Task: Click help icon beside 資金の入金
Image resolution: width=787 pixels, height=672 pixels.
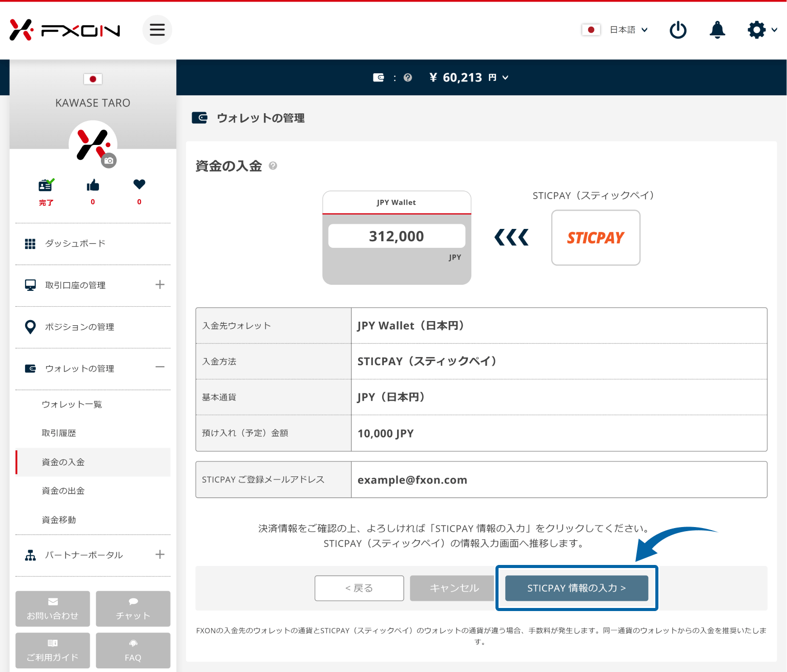Action: (x=273, y=165)
